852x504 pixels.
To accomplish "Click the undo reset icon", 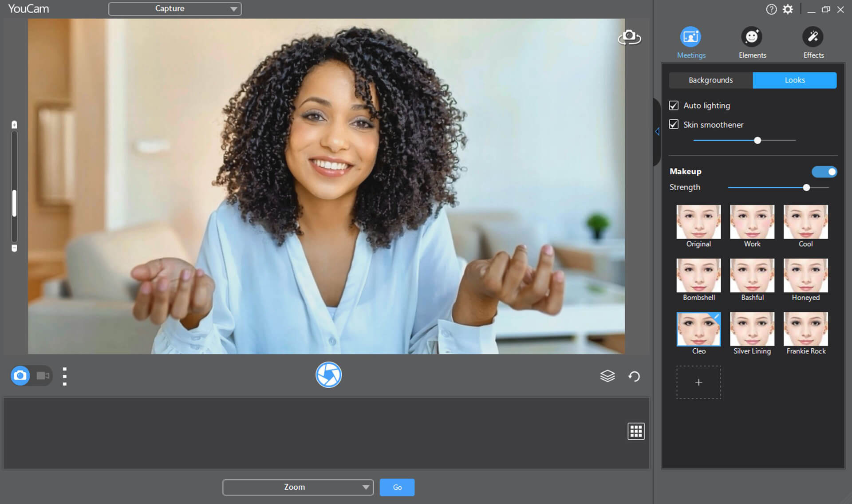I will 634,376.
